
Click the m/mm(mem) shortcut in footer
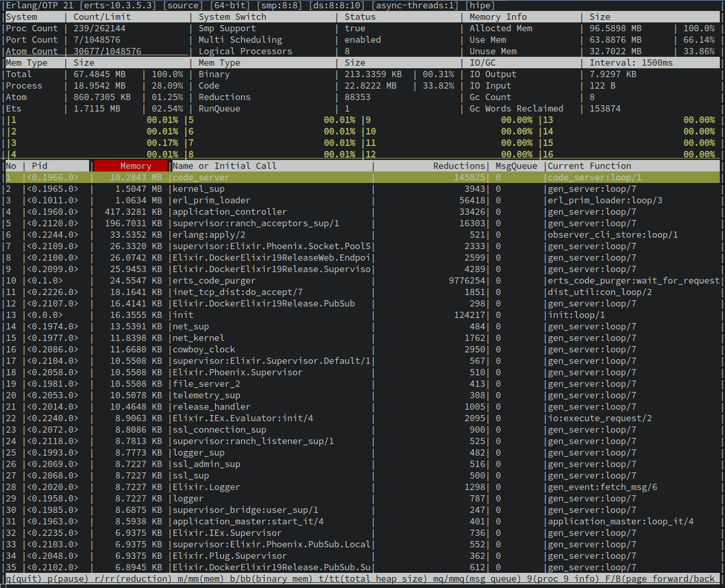[x=201, y=579]
